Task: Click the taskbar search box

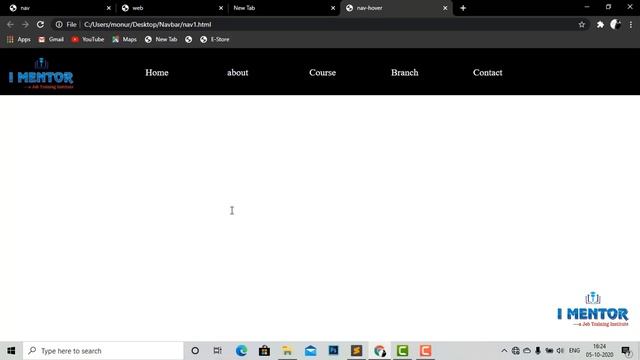Action: tap(103, 351)
